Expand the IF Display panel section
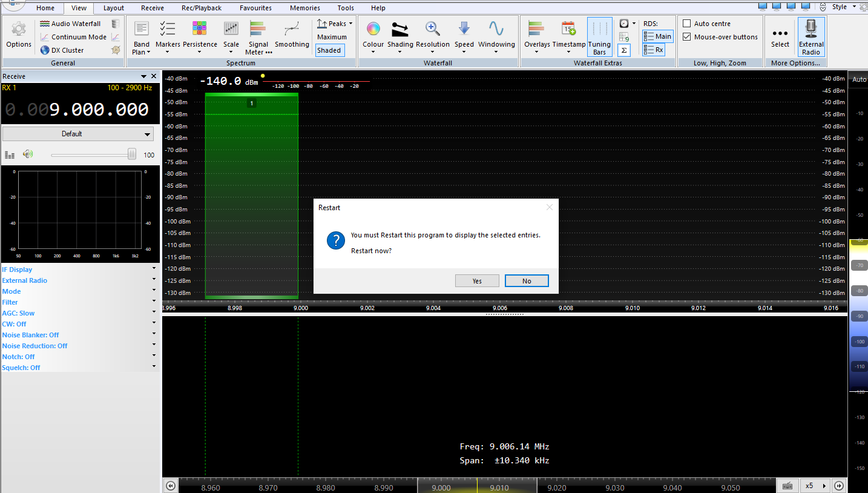868x493 pixels. click(17, 270)
